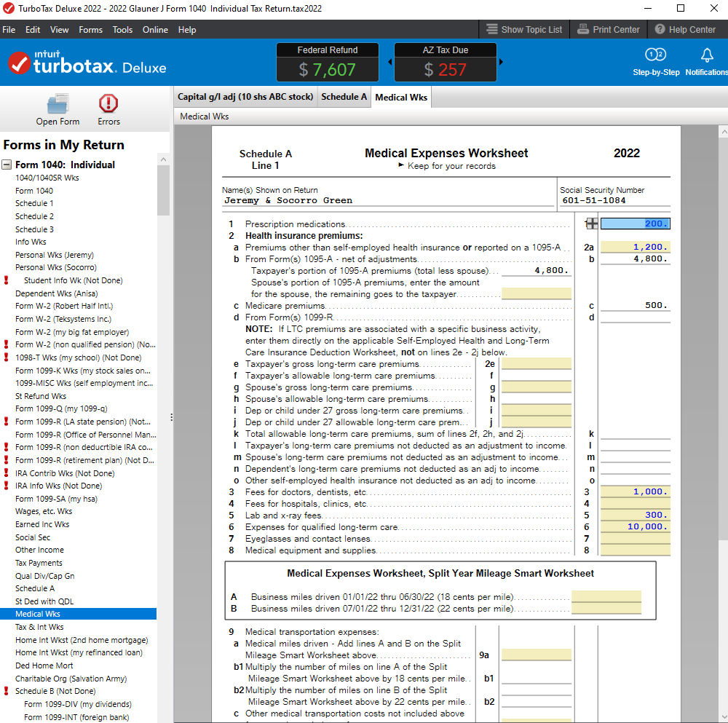Screen dimensions: 728x723
Task: Click line 2a premiums amount field
Action: [635, 247]
